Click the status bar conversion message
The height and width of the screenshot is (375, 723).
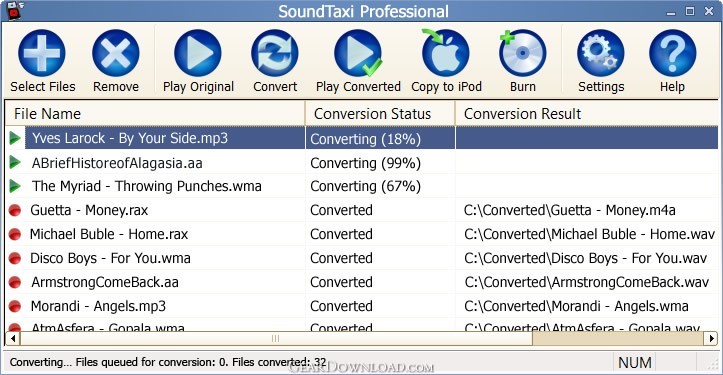168,363
